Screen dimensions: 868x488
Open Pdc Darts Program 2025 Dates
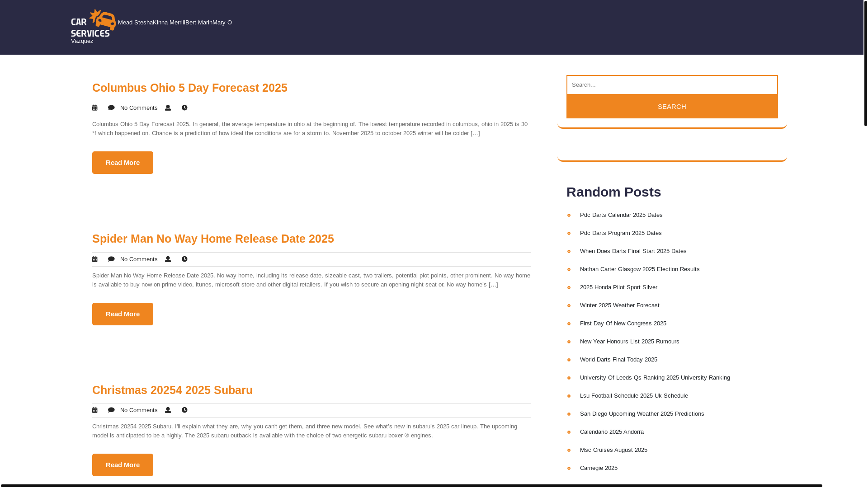click(621, 233)
